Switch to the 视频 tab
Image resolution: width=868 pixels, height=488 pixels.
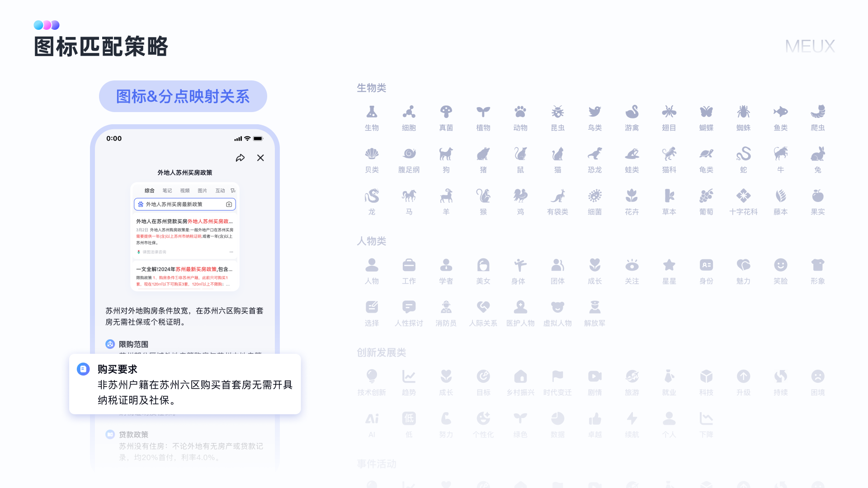pyautogui.click(x=185, y=190)
